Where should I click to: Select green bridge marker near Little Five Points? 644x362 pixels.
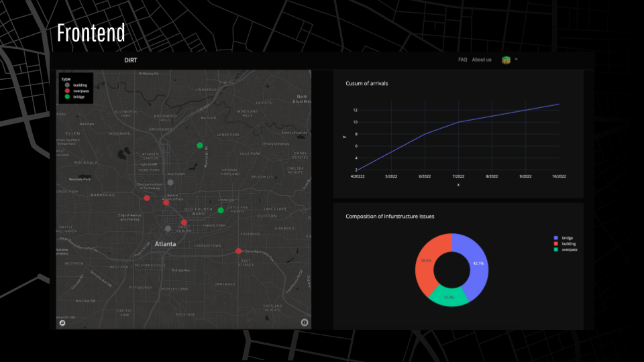pyautogui.click(x=221, y=210)
